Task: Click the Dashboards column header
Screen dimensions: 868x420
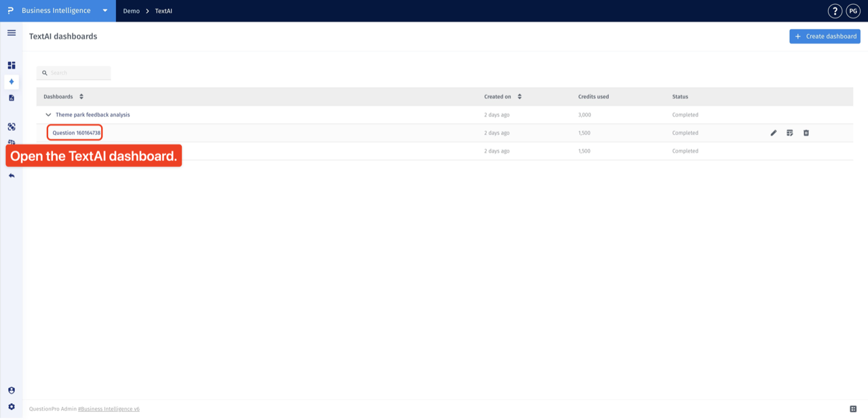Action: [58, 97]
